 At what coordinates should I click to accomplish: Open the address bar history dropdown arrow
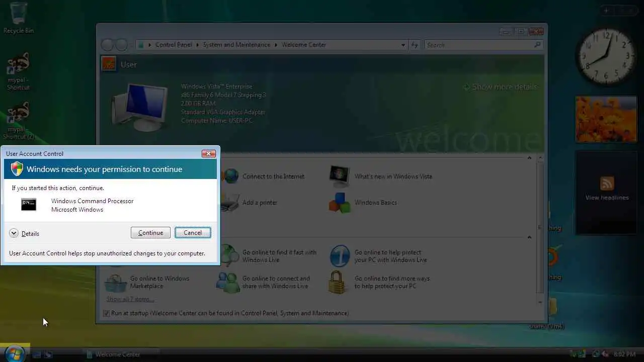403,45
